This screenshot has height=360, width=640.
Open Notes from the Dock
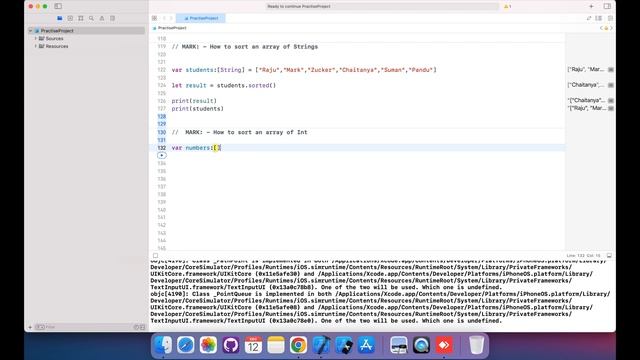(276, 345)
